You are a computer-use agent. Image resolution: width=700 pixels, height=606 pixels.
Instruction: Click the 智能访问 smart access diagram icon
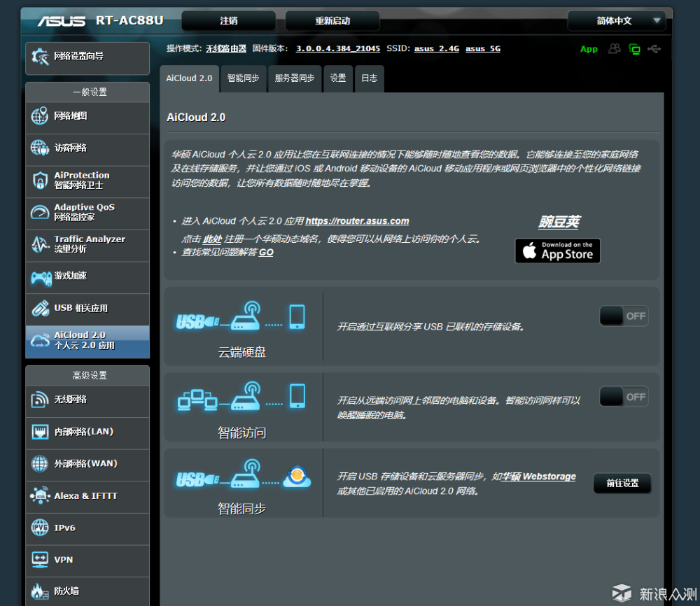coord(241,396)
